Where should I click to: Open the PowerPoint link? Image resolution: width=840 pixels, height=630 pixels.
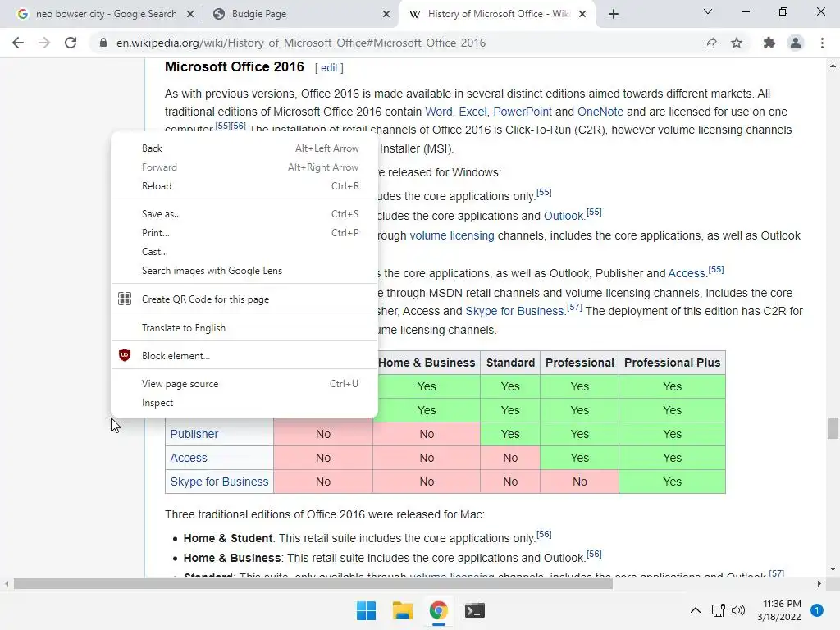tap(523, 112)
